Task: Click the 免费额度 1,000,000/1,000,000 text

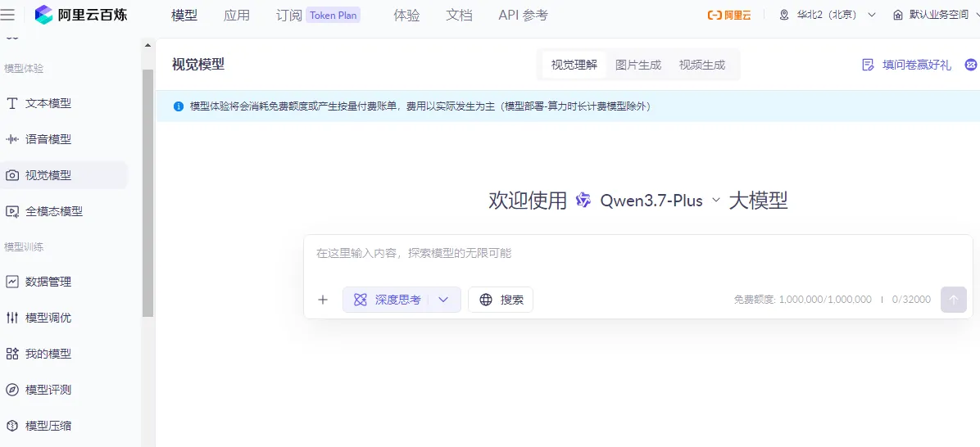Action: (802, 300)
